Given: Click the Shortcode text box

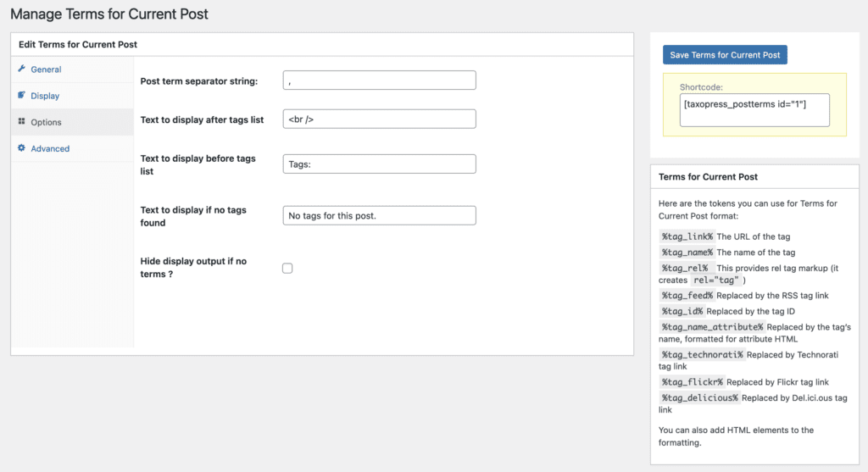Looking at the screenshot, I should [x=754, y=110].
